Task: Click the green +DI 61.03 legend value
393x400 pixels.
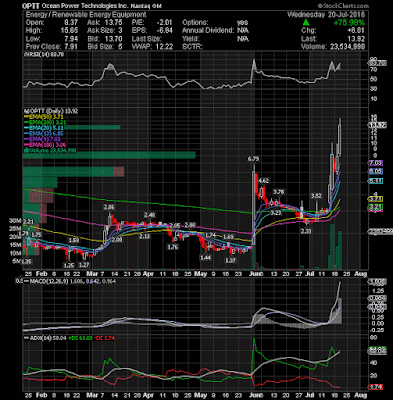Action: [81, 338]
